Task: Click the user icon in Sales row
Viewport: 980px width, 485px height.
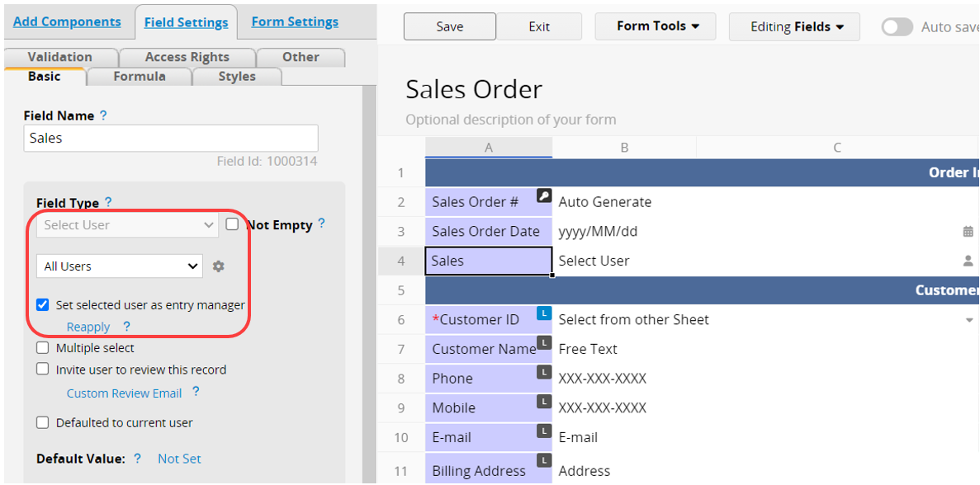Action: pos(968,261)
